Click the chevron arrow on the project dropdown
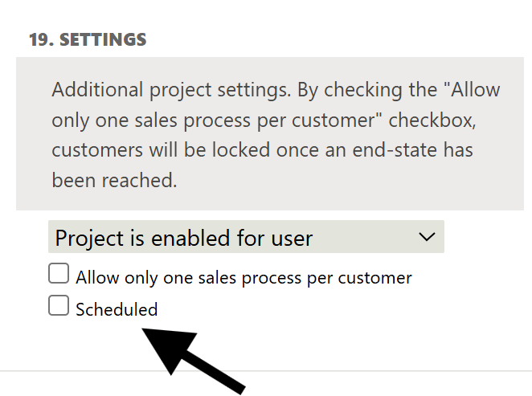Screen dimensions: 532x396 pos(427,237)
